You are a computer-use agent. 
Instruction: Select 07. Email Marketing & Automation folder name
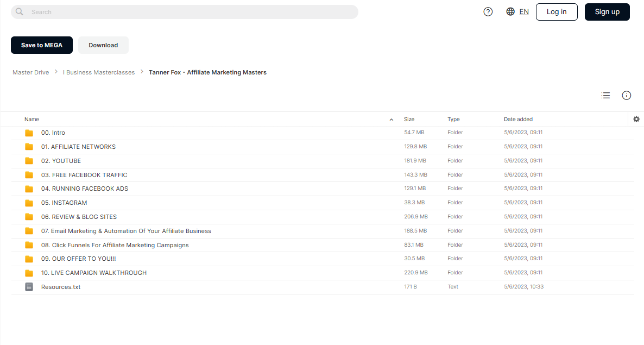pos(126,231)
